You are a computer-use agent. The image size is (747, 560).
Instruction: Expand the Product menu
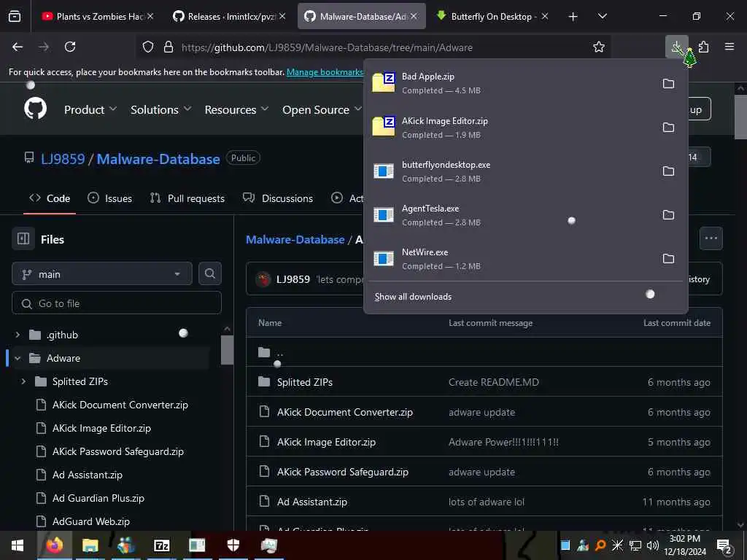[x=90, y=109]
